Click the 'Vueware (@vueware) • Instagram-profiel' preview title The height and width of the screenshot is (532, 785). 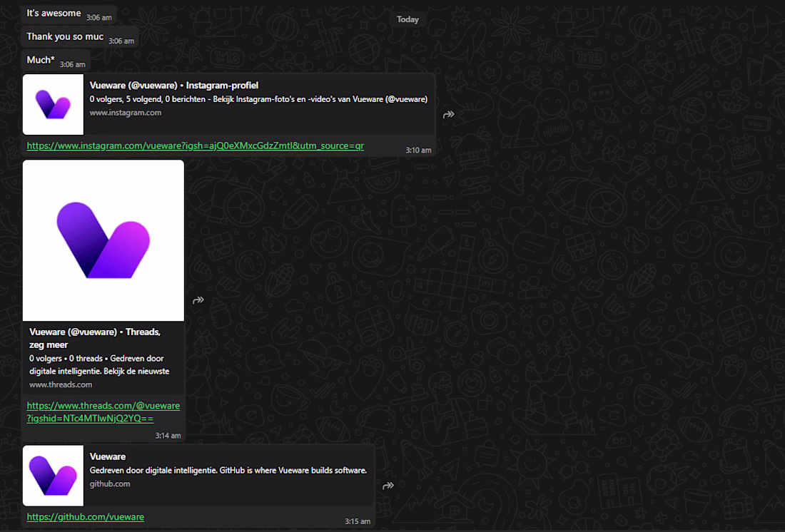[173, 86]
